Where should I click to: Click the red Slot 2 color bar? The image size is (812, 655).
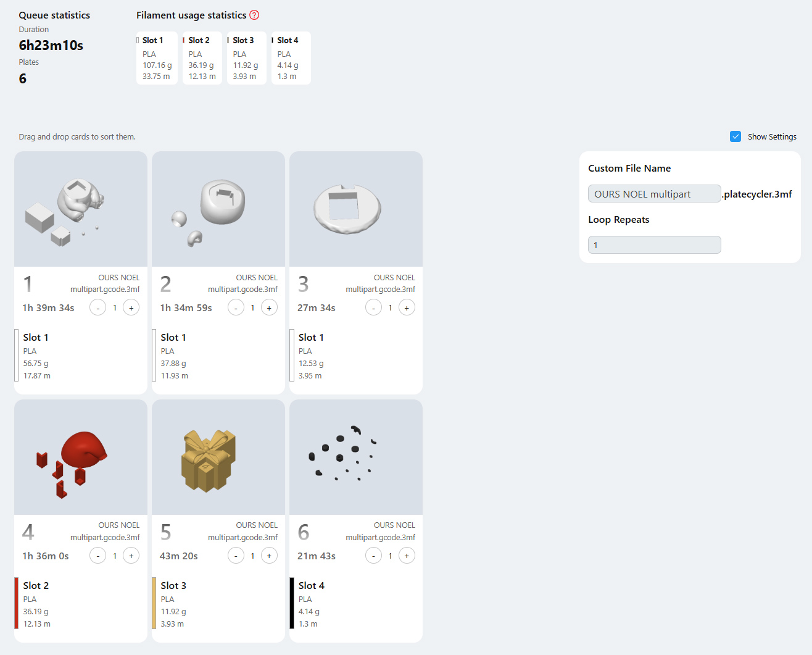tap(17, 603)
